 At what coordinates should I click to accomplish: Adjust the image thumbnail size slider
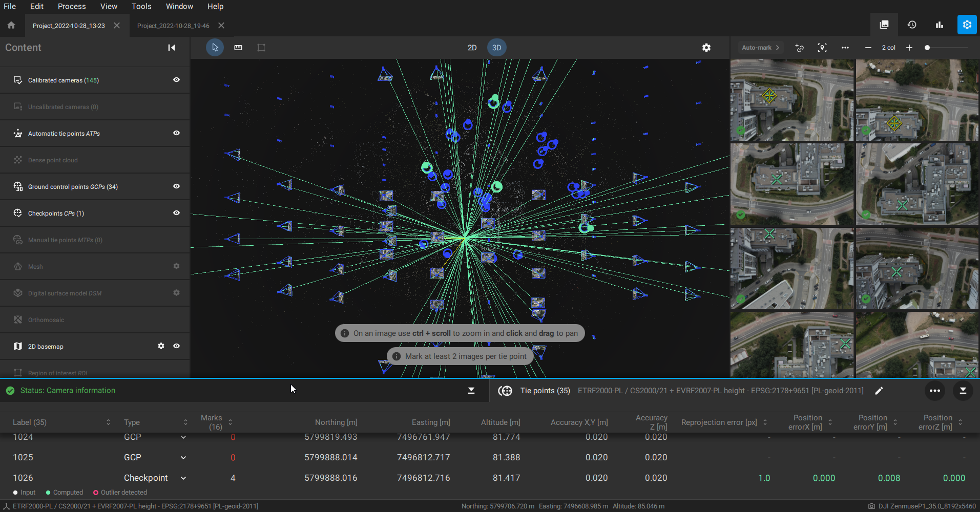[927, 48]
